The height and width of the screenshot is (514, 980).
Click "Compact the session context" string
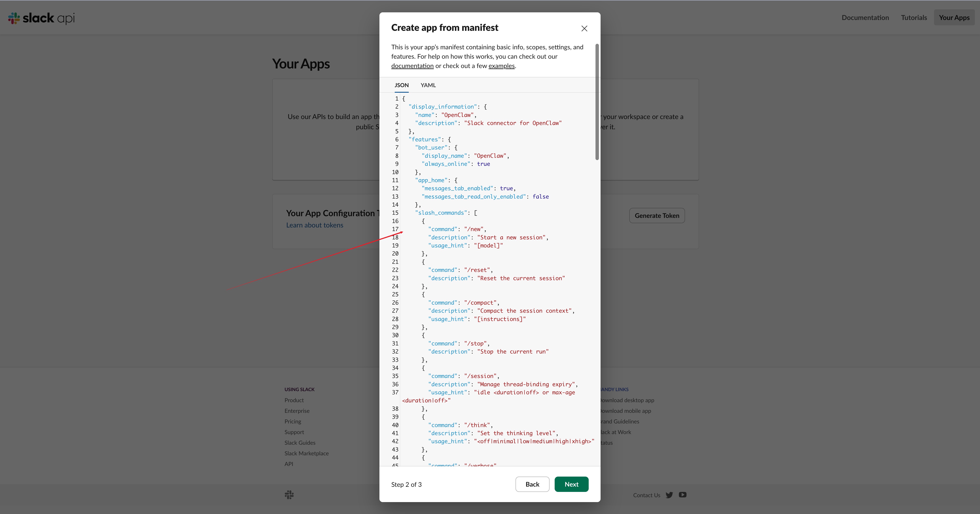tap(524, 311)
